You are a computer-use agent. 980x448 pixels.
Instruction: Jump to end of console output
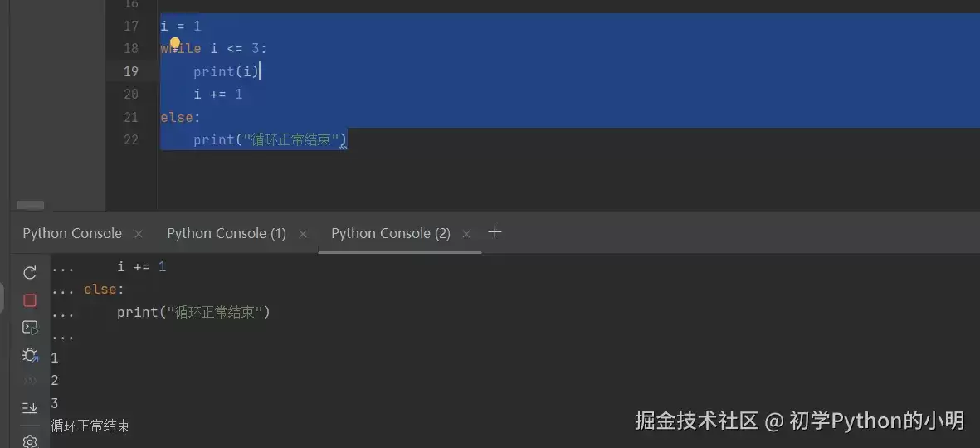click(x=29, y=407)
